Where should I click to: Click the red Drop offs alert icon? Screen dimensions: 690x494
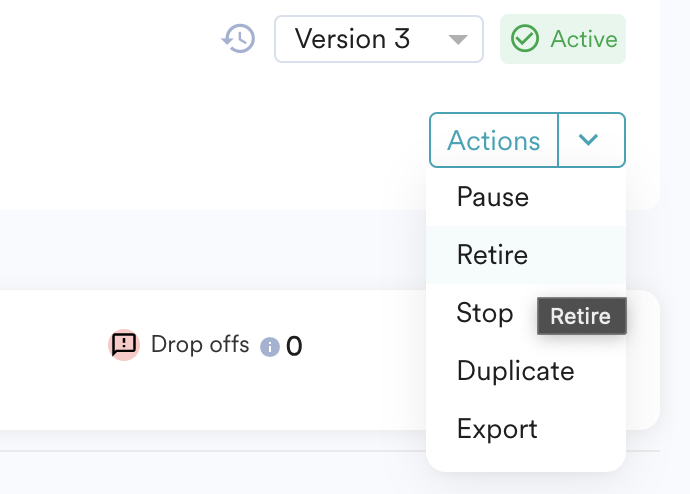(124, 345)
